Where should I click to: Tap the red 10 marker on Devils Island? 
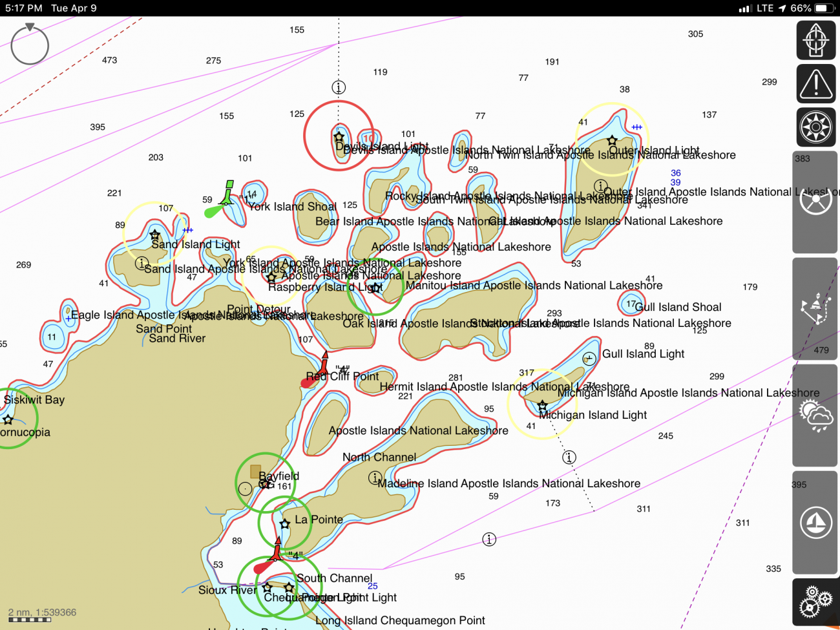pos(368,138)
